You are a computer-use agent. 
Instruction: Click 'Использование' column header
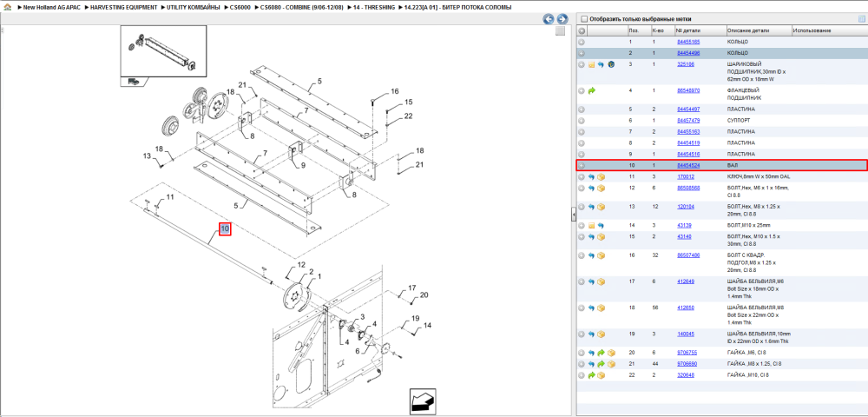[812, 30]
